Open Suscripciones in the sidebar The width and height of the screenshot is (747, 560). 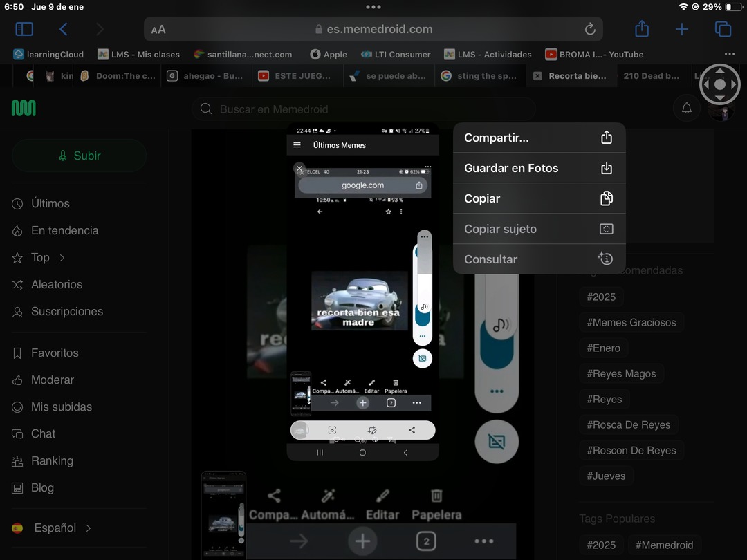pyautogui.click(x=57, y=311)
